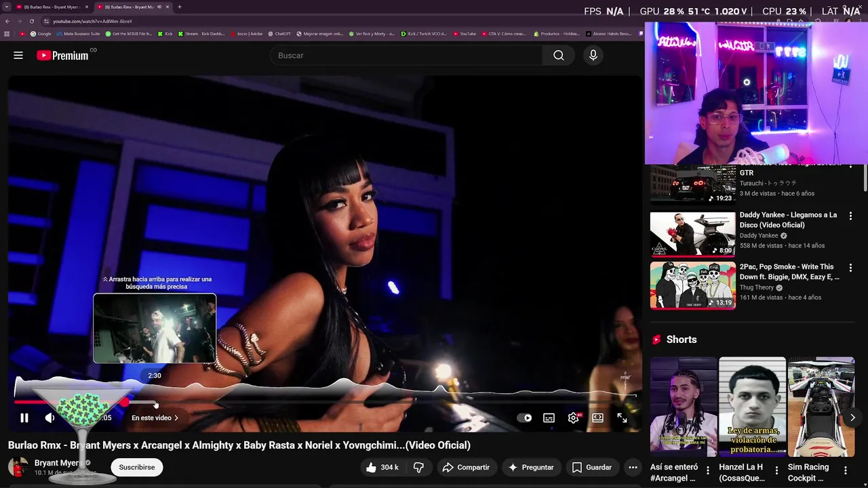Open the YouTube hamburger guide menu
The image size is (868, 488).
(18, 56)
